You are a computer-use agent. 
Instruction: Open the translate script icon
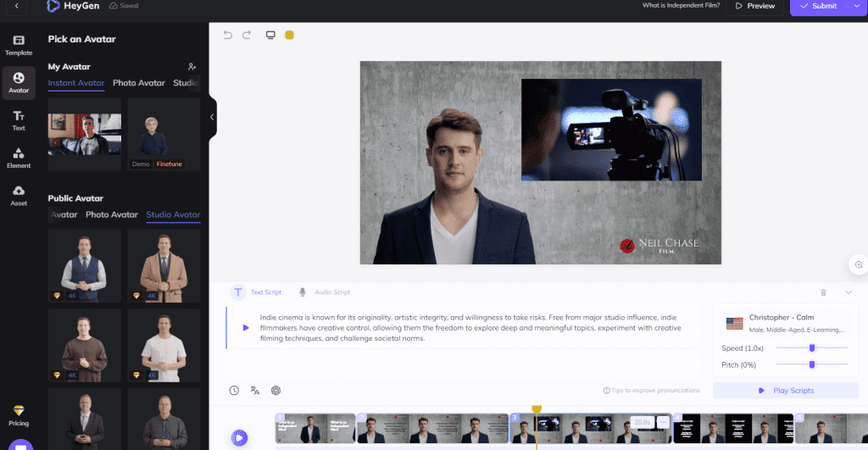(255, 390)
